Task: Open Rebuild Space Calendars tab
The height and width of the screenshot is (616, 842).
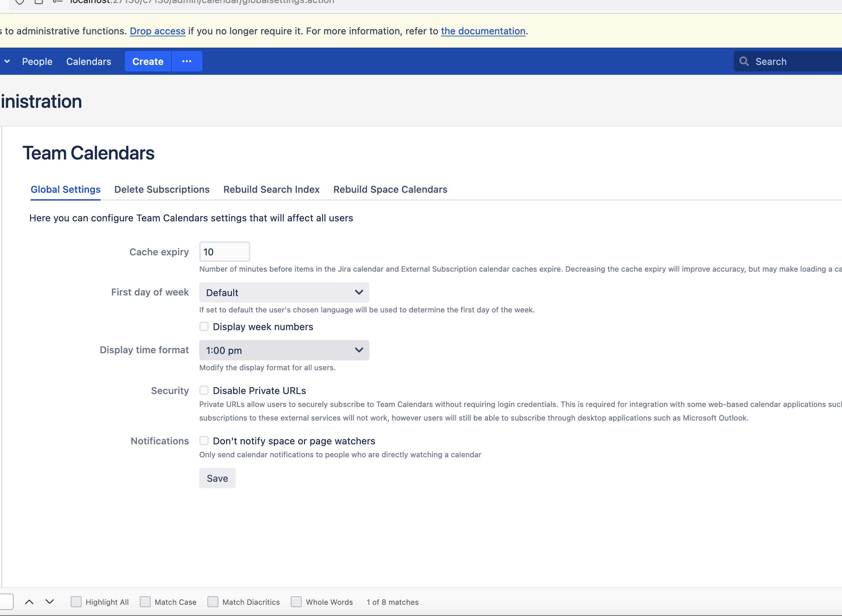Action: pyautogui.click(x=390, y=189)
